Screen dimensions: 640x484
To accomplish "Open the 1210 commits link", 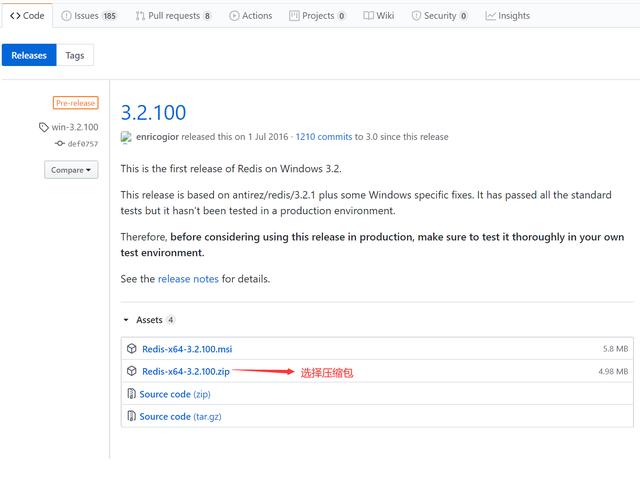I will 324,137.
